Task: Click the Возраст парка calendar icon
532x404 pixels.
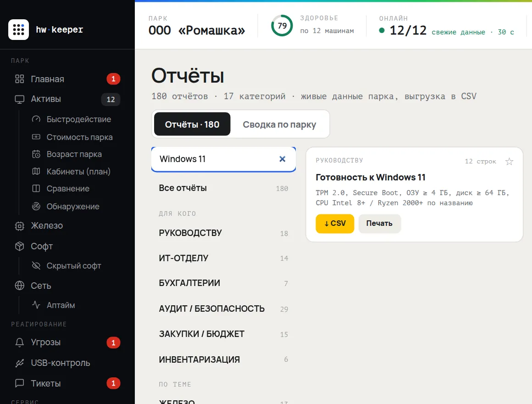Action: click(36, 154)
